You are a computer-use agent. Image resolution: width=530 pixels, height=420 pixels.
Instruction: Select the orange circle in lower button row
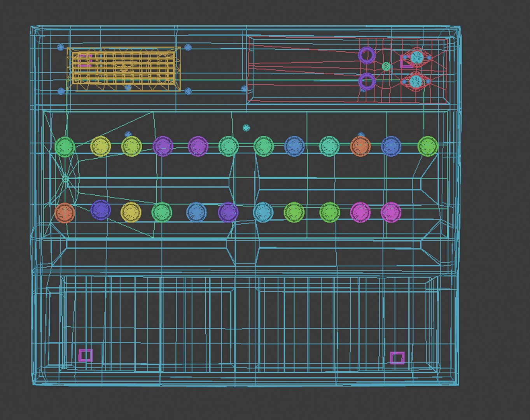pos(65,213)
